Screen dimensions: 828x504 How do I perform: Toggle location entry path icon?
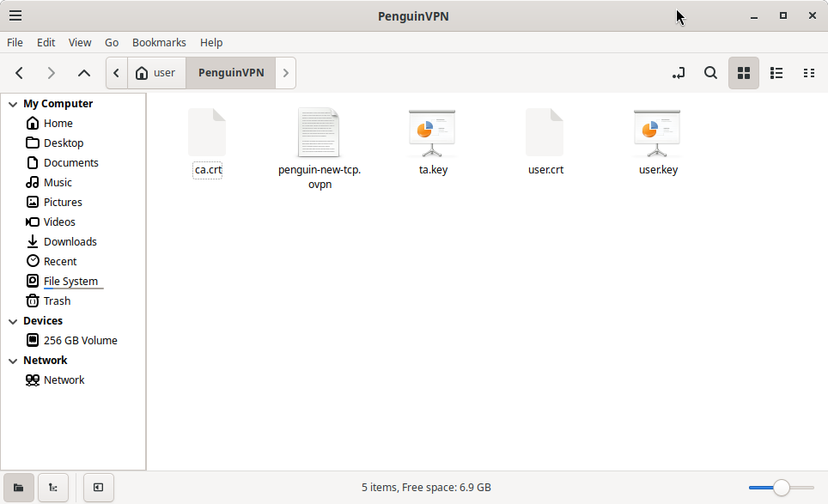(679, 73)
